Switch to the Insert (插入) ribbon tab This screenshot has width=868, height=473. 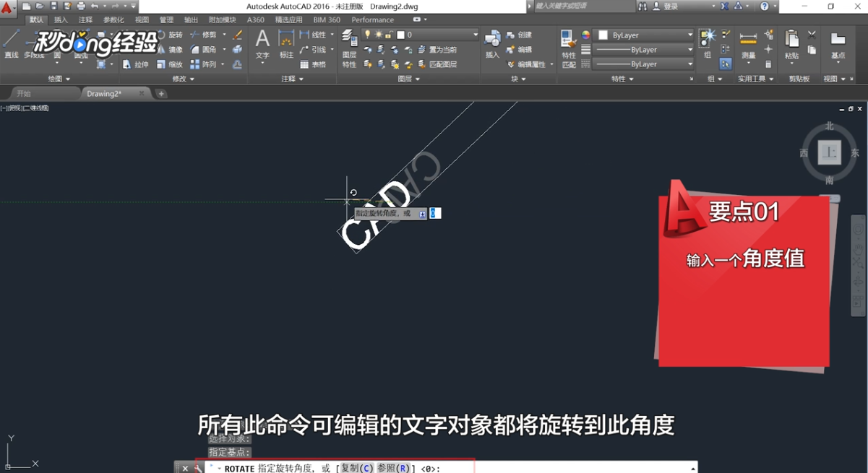click(x=61, y=20)
